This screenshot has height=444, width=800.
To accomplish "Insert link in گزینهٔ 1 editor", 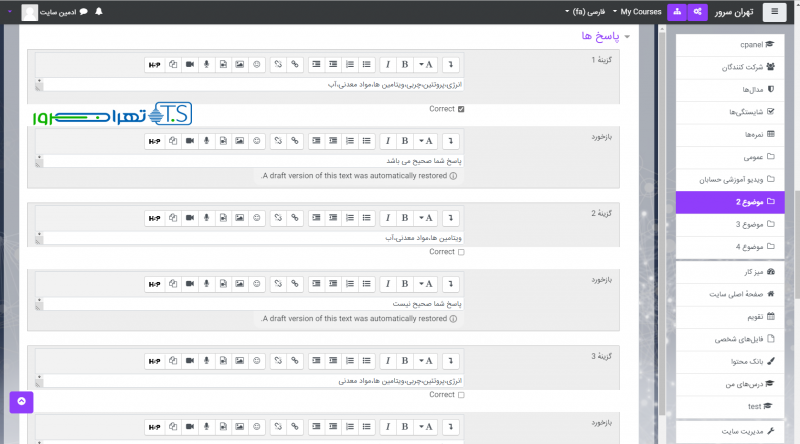I will tap(295, 64).
